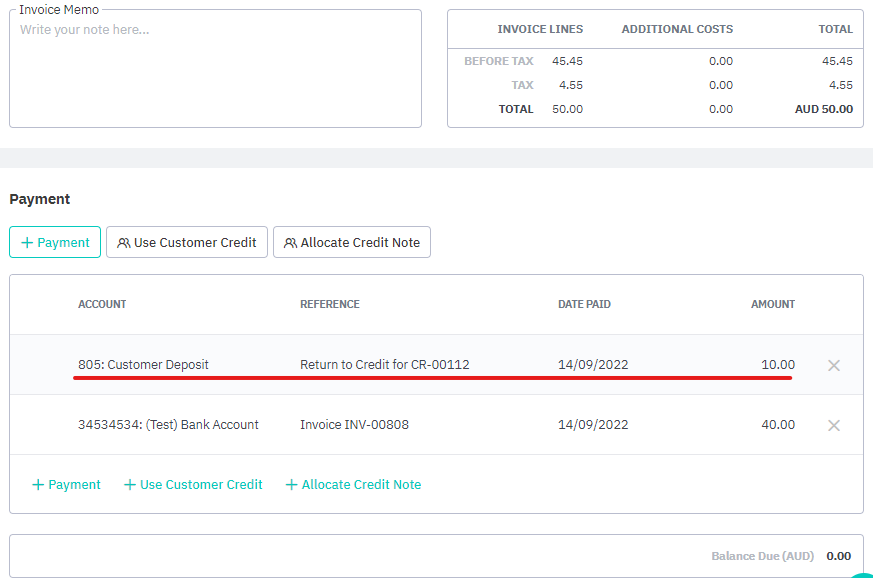Click the REFERENCE column header

330,304
